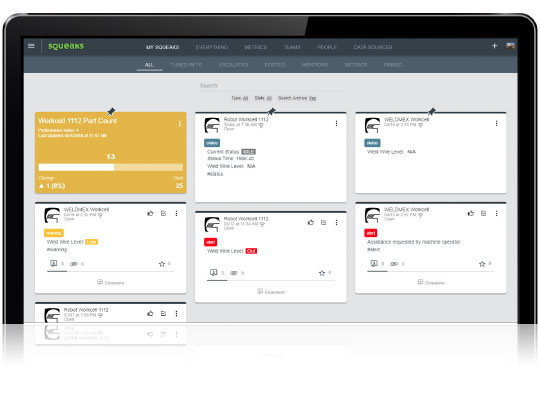Select the POSTED sub-tab
Image resolution: width=540 pixels, height=400 pixels.
tap(275, 65)
